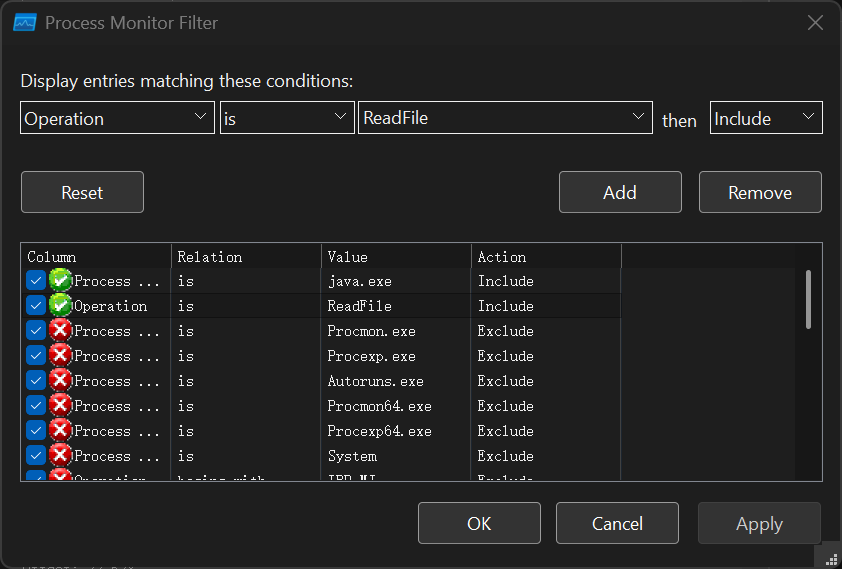This screenshot has height=569, width=842.
Task: Click the ReadFile value input field
Action: click(x=495, y=118)
